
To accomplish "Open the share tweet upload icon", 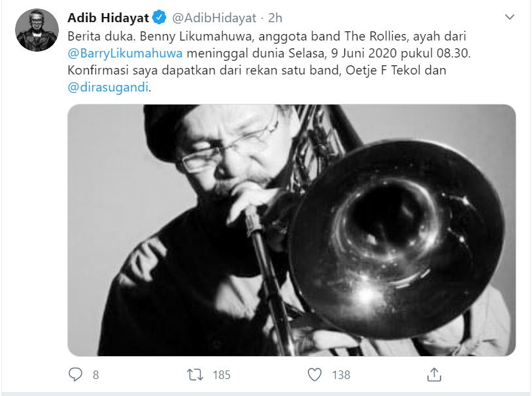I will pos(434,374).
